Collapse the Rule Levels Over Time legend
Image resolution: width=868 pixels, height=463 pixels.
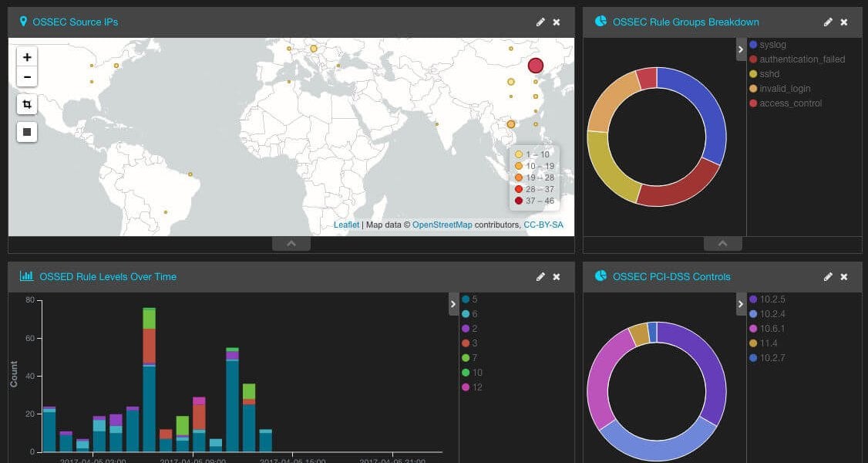453,304
